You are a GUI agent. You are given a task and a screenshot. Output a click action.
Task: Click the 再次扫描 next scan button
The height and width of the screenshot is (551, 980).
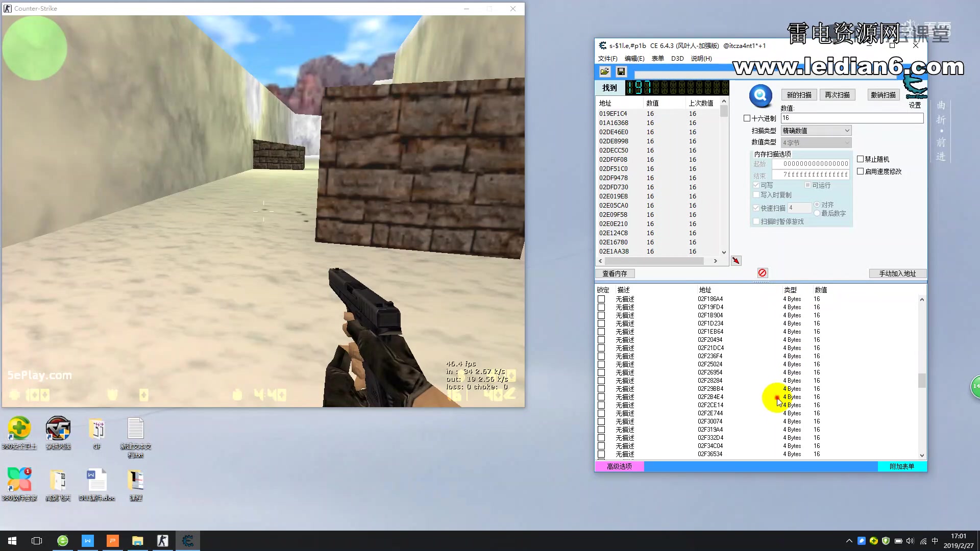coord(837,95)
